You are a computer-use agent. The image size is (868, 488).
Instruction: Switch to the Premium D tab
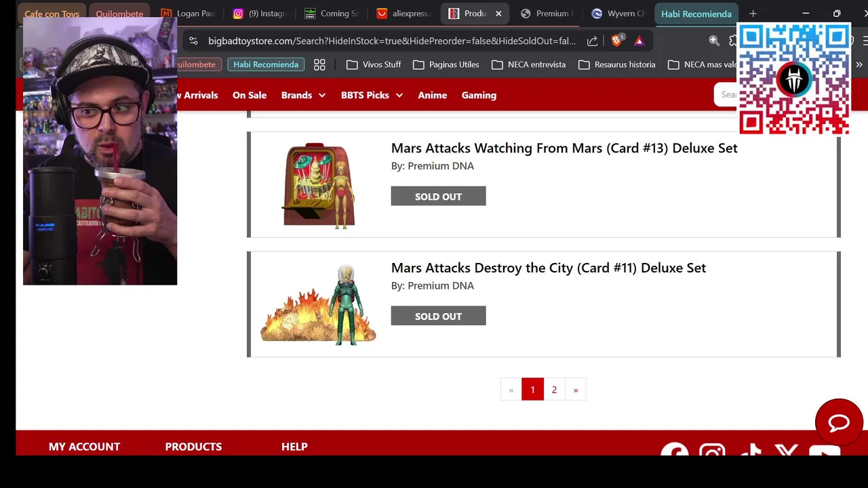pyautogui.click(x=548, y=14)
